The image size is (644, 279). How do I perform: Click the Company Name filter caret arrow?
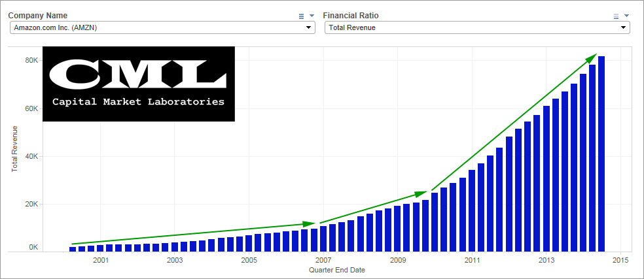(312, 16)
